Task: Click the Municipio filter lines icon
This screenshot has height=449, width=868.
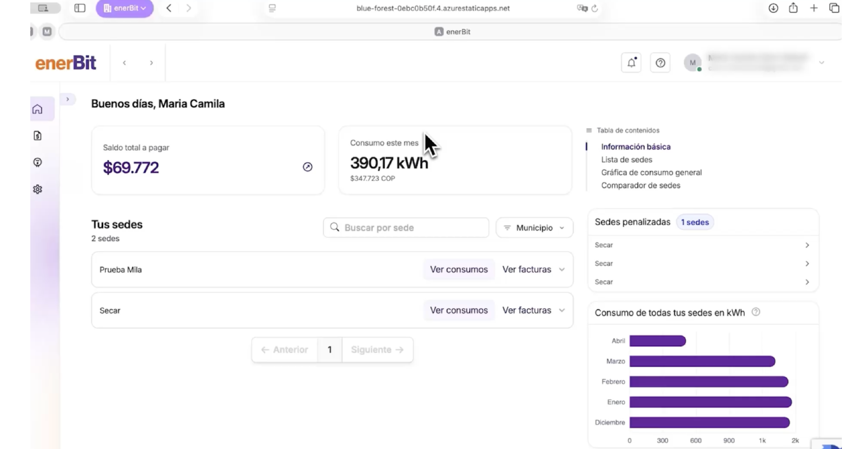Action: (x=507, y=228)
